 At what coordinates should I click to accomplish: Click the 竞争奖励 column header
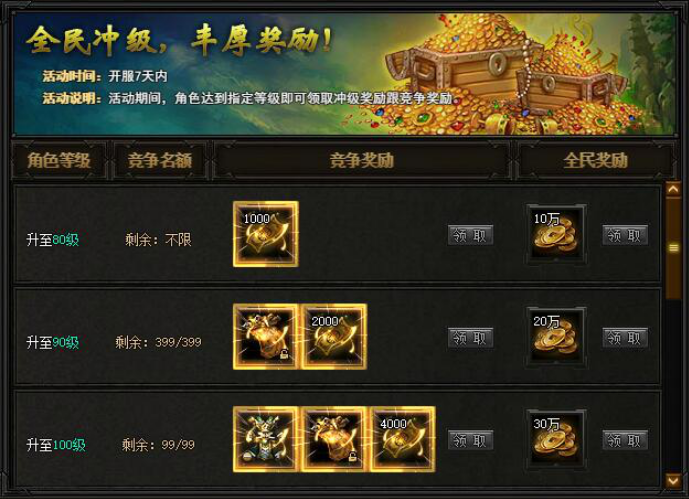click(x=362, y=161)
